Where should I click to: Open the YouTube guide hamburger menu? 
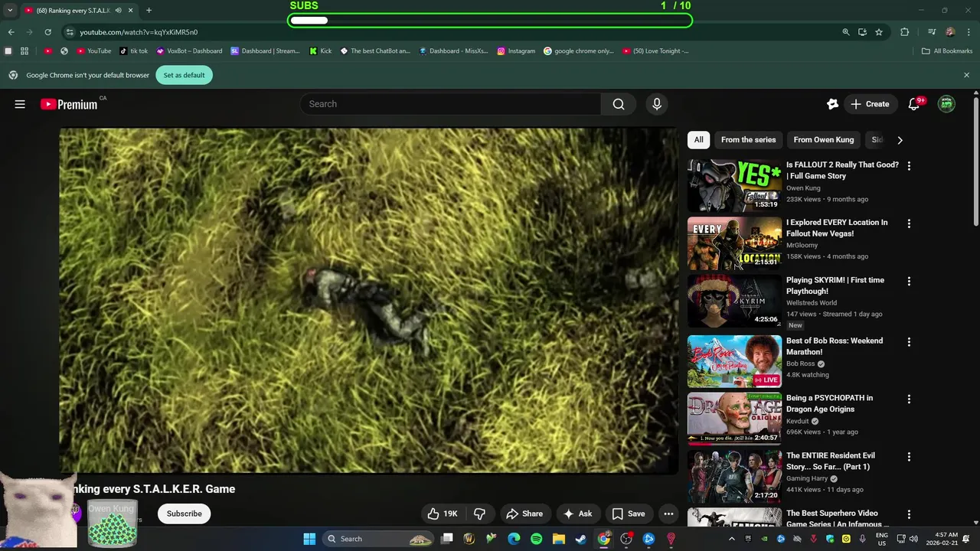[x=20, y=104]
